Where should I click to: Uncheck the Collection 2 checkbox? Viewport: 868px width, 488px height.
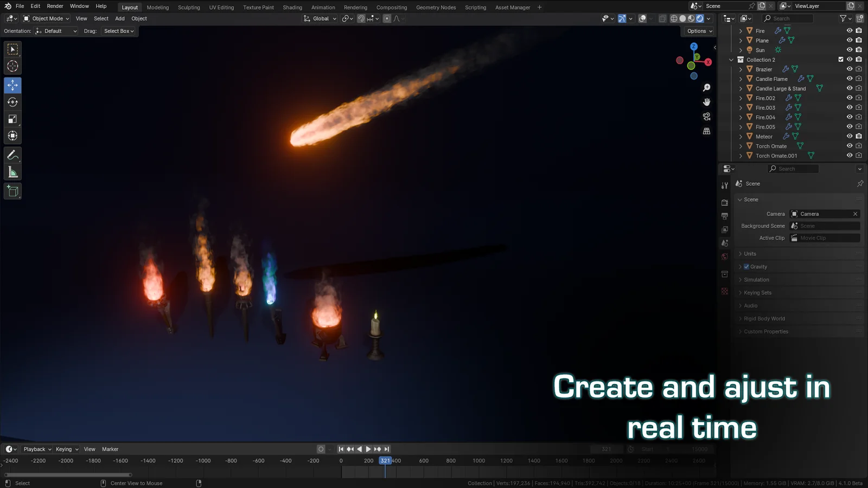(841, 60)
